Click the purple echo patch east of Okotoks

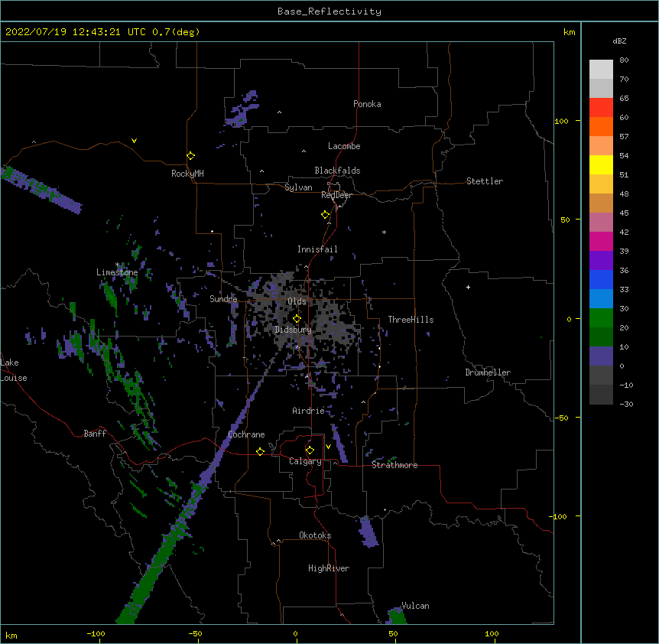368,532
